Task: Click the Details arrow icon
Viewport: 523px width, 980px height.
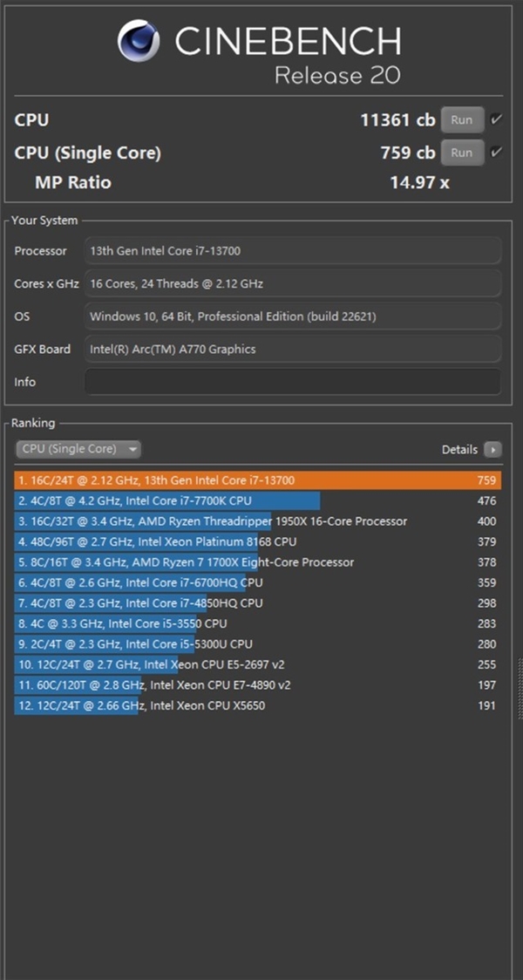Action: point(492,449)
